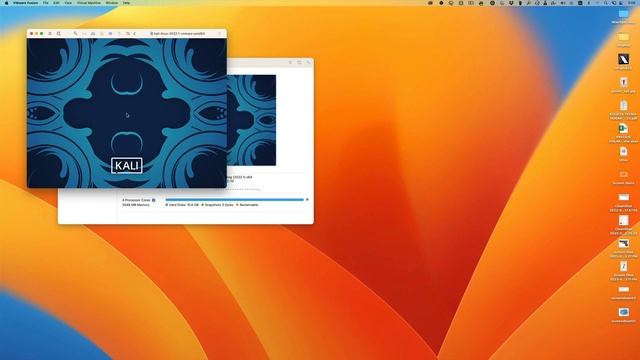Open the View menu
640x360 pixels.
coord(68,3)
